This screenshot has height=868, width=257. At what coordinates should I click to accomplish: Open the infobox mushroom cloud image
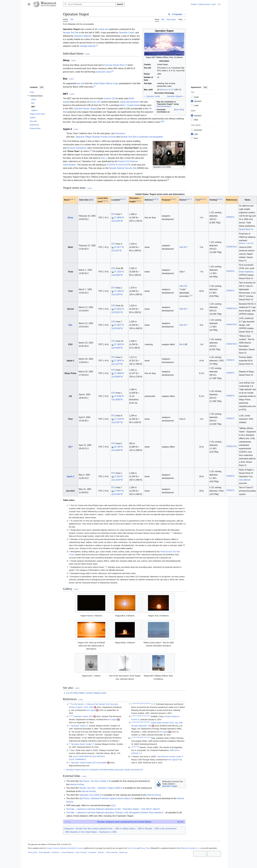coord(164,44)
